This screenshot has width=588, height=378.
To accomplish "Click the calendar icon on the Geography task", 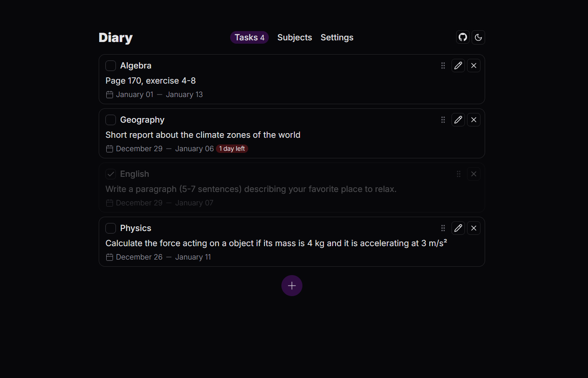I will [109, 148].
